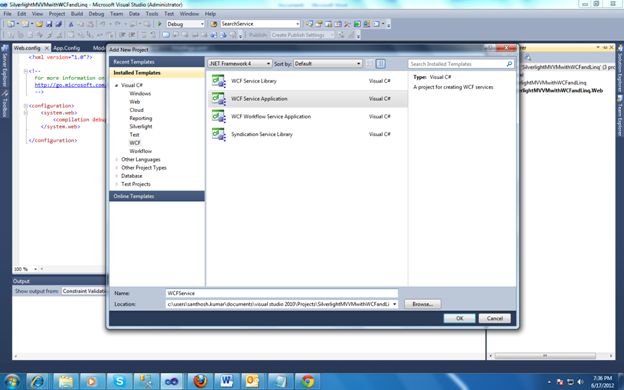This screenshot has height=390, width=624.
Task: Open Windows Explorer folder on taskbar
Action: pyautogui.click(x=65, y=381)
